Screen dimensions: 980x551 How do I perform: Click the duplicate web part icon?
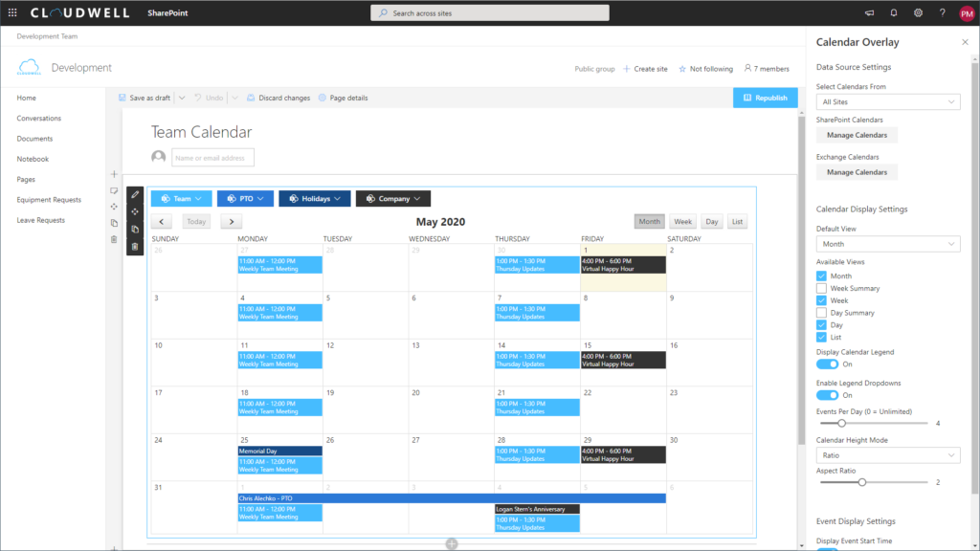click(x=135, y=230)
